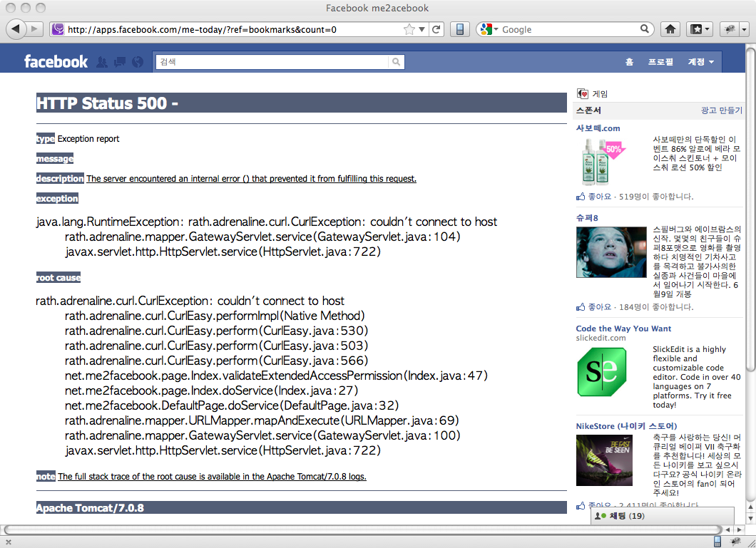Click the Facebook search magnifier button

pyautogui.click(x=396, y=62)
